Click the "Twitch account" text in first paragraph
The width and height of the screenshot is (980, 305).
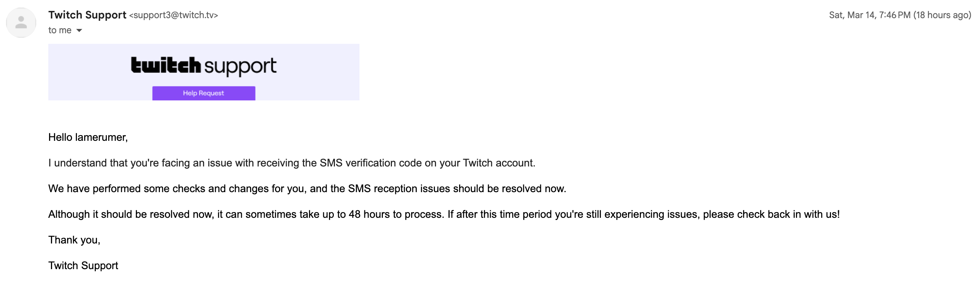tap(498, 163)
